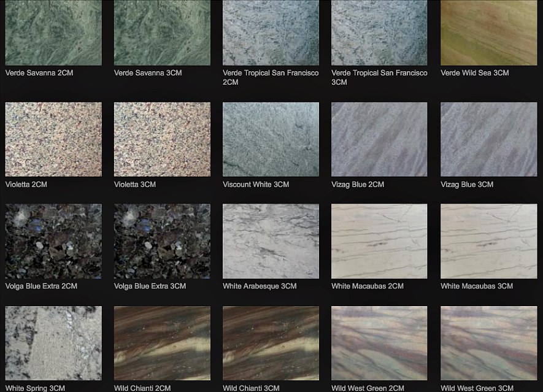This screenshot has width=543, height=392.
Task: Select the Vizag Blue 3CM thumbnail
Action: pos(488,139)
